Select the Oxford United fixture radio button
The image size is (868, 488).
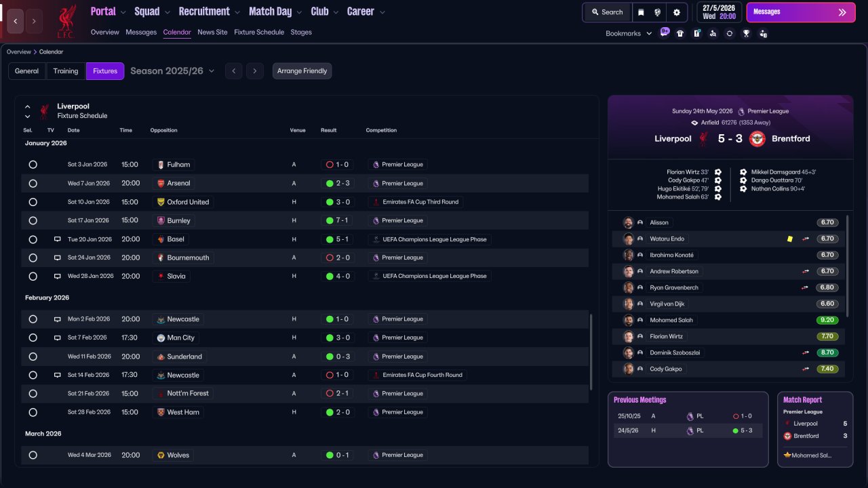[x=33, y=202]
